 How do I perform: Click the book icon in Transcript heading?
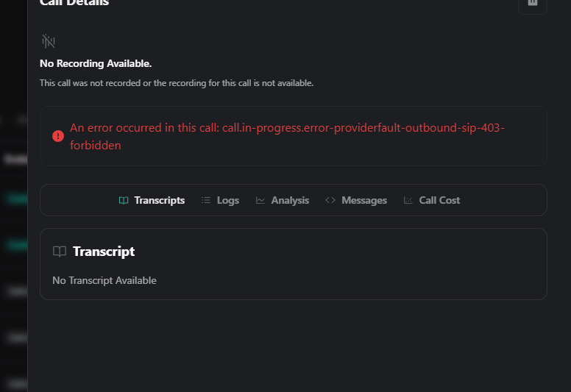tap(60, 252)
